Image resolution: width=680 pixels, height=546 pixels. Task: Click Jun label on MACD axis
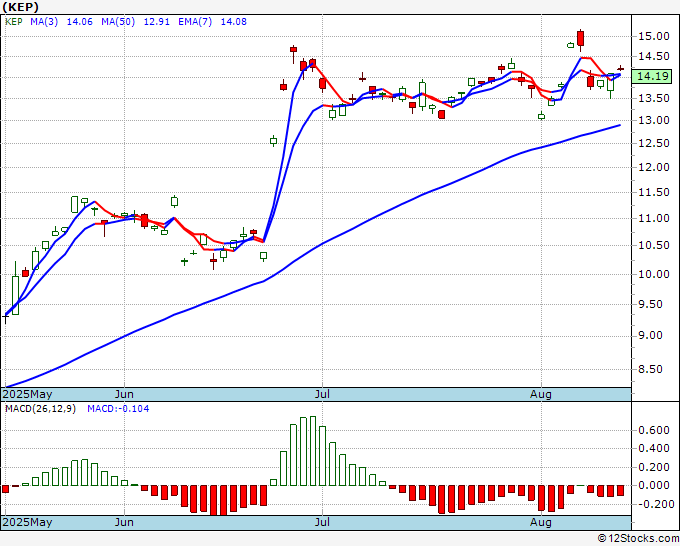point(124,522)
